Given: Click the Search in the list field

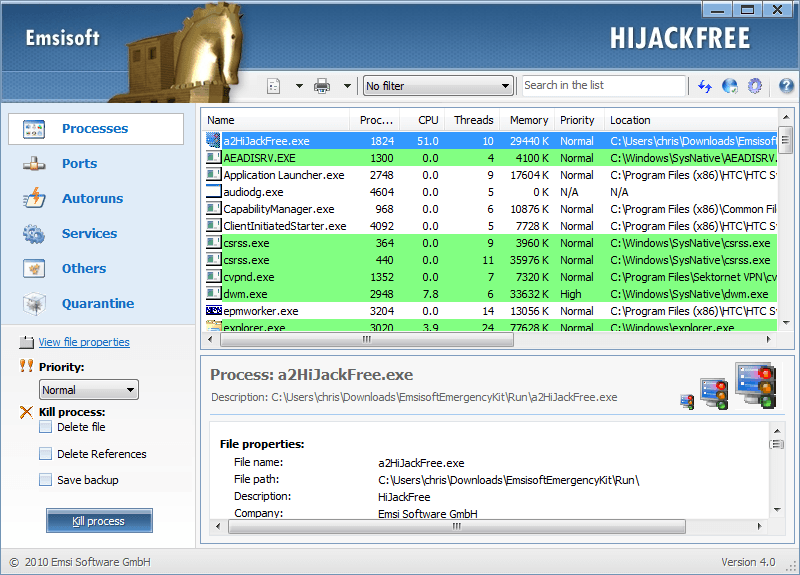Looking at the screenshot, I should click(x=604, y=86).
